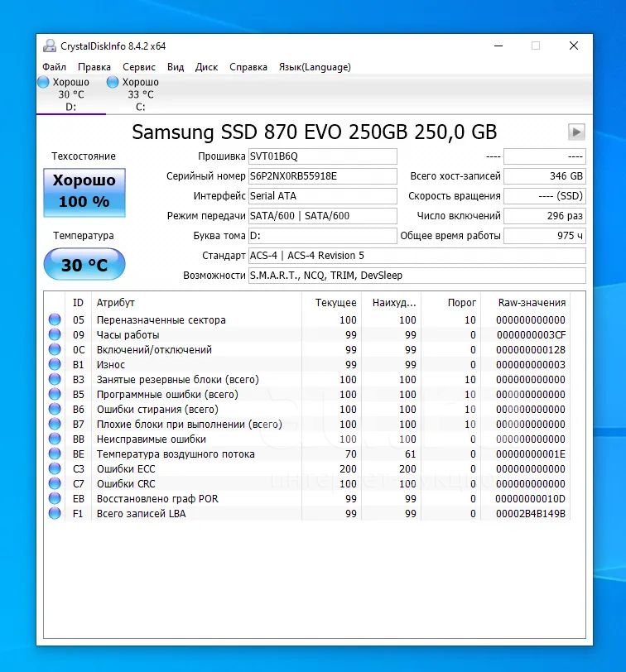Viewport: 626px width, 672px height.
Task: Click status orb for attribute B5
Action: click(55, 394)
